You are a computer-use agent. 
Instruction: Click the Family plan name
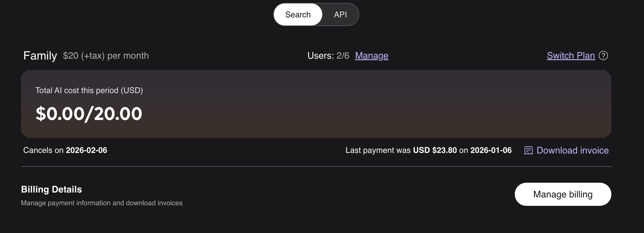coord(40,56)
